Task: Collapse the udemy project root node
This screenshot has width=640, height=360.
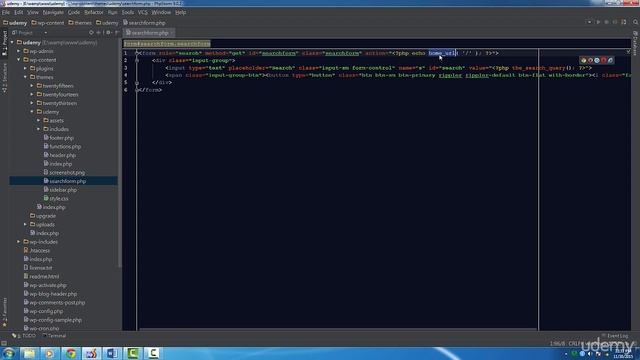Action: [x=12, y=42]
